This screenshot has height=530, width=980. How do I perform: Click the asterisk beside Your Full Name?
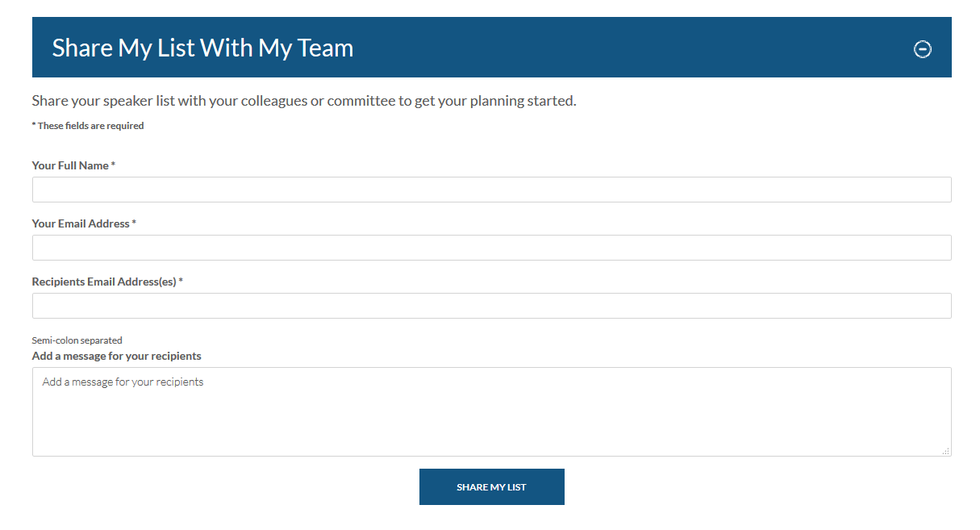[114, 165]
